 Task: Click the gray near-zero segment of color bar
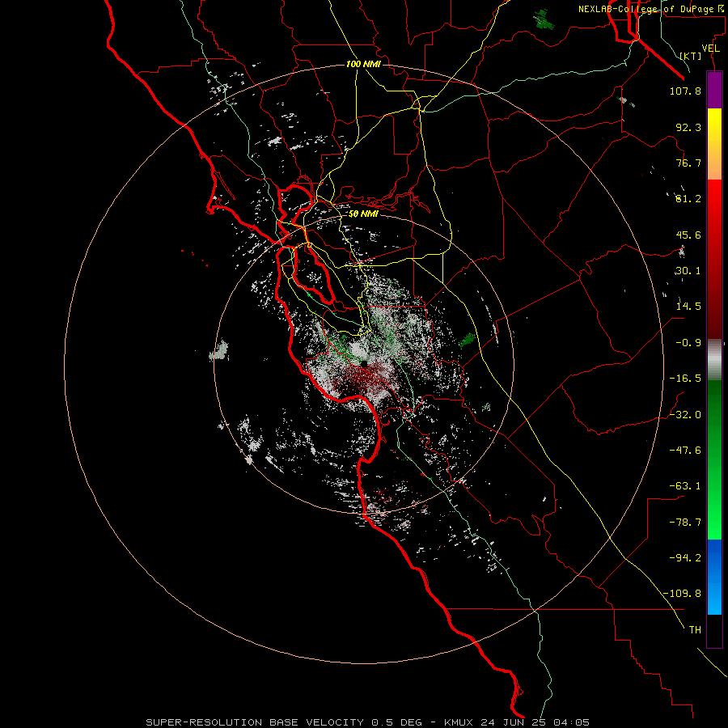coord(714,359)
